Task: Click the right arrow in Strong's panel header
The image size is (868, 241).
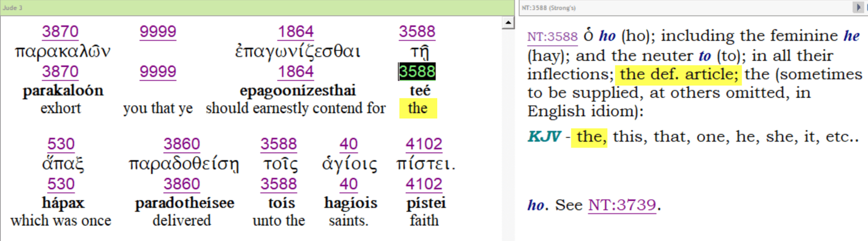Action: (x=858, y=7)
